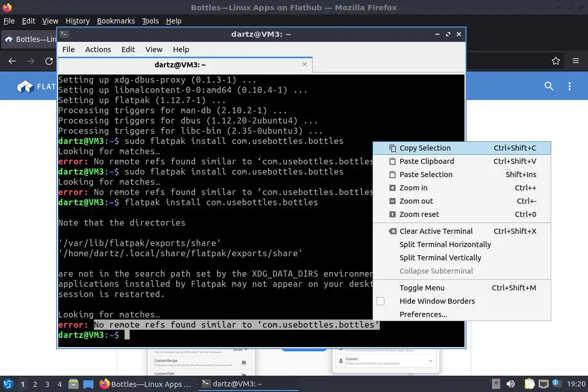Image resolution: width=588 pixels, height=392 pixels.
Task: Switch to workspace 3
Action: (47, 384)
